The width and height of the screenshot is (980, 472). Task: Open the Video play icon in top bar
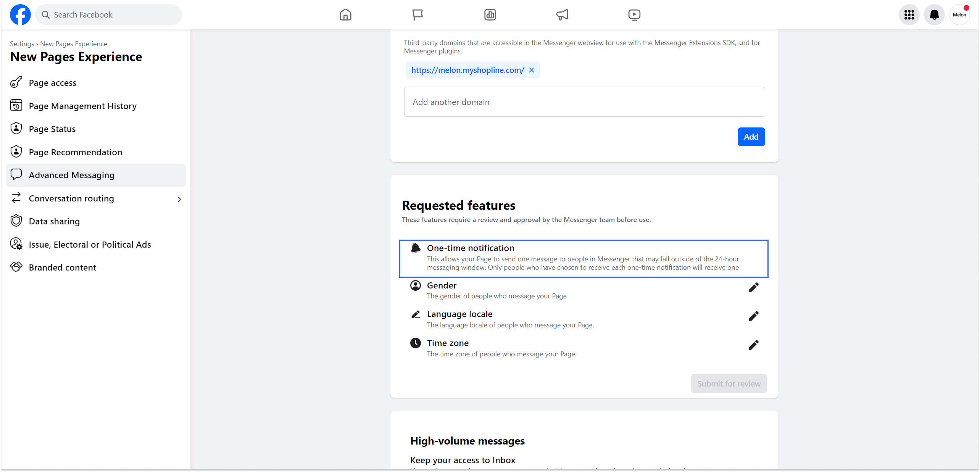coord(634,15)
